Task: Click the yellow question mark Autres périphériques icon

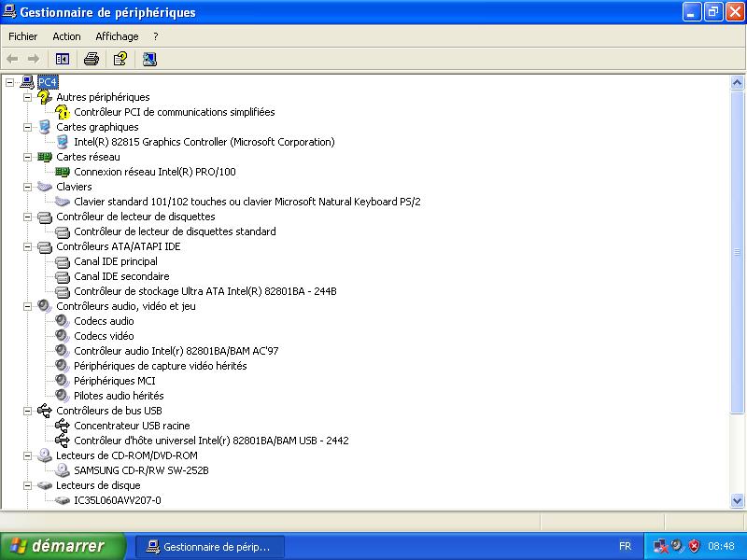Action: tap(44, 97)
